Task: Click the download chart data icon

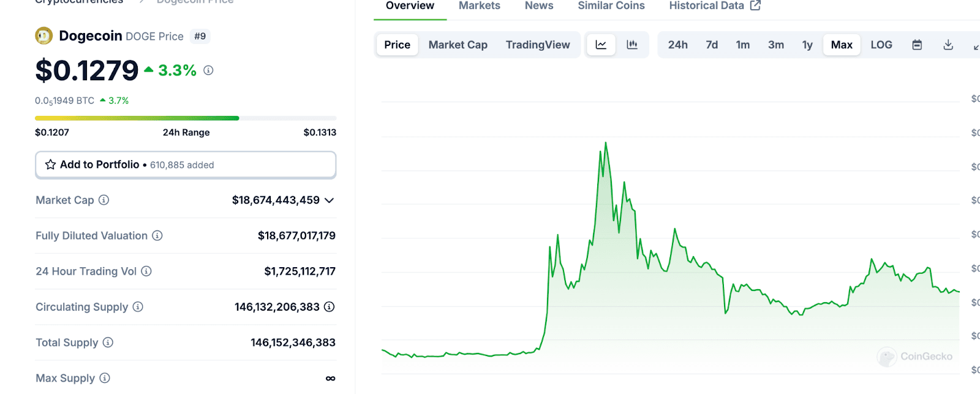Action: point(948,45)
